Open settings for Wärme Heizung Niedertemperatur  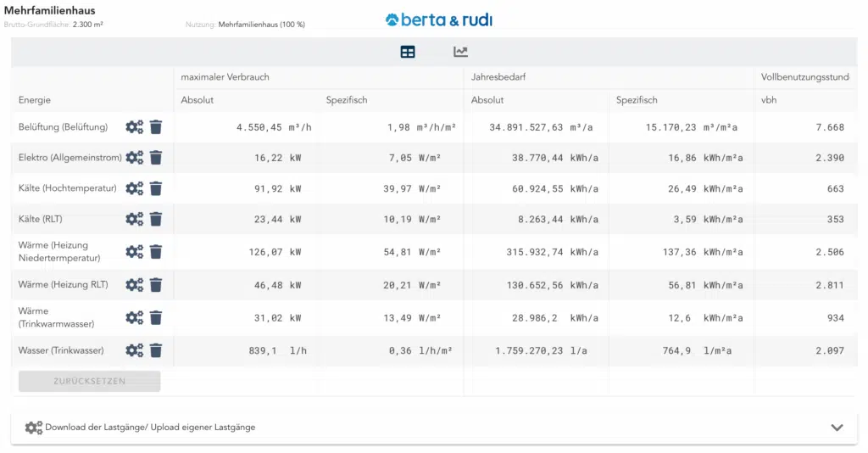coord(134,251)
